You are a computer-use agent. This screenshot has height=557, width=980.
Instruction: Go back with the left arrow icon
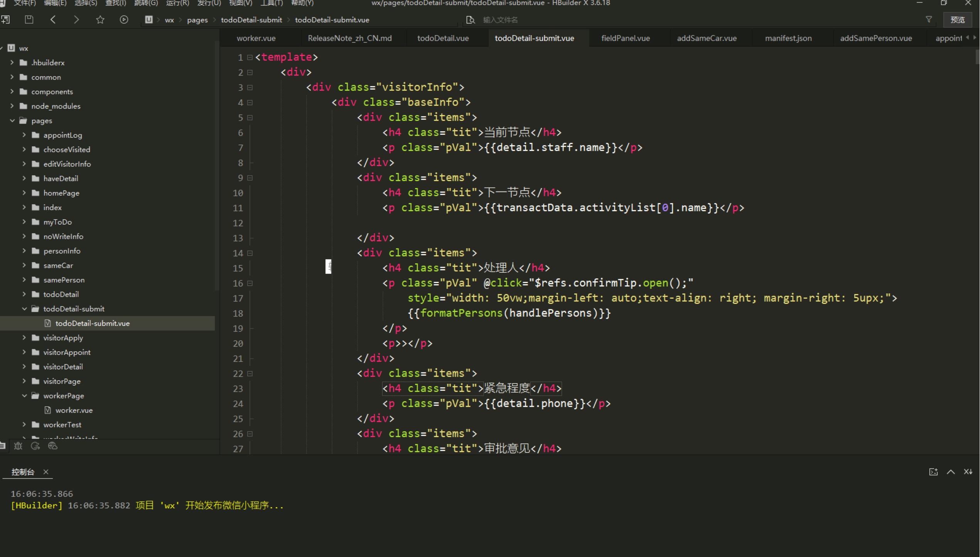[x=53, y=19]
